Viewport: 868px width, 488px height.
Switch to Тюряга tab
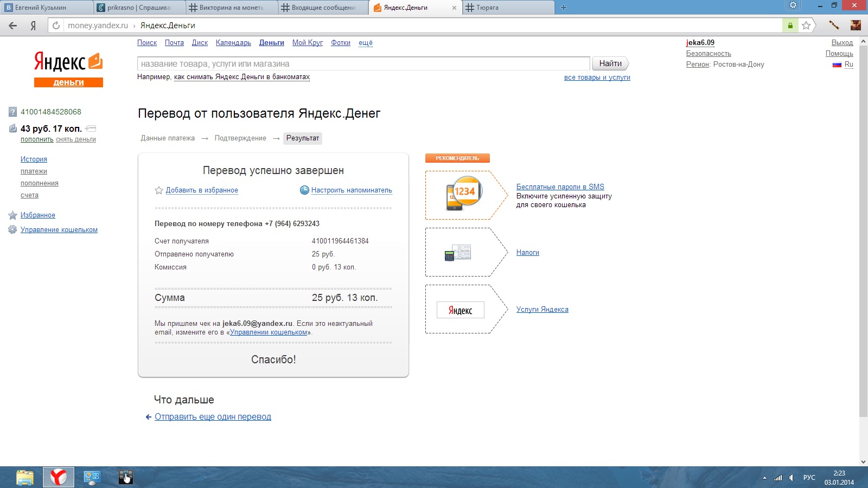point(509,8)
